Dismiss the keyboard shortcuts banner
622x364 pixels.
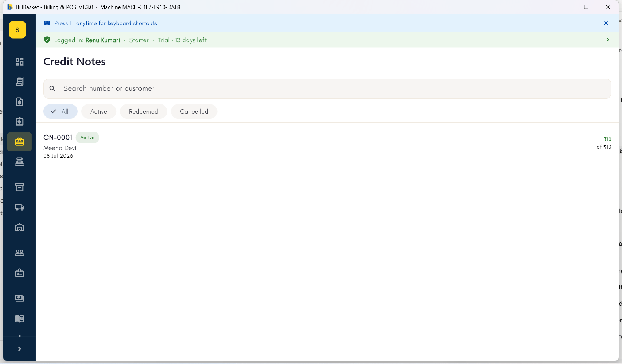(x=606, y=23)
